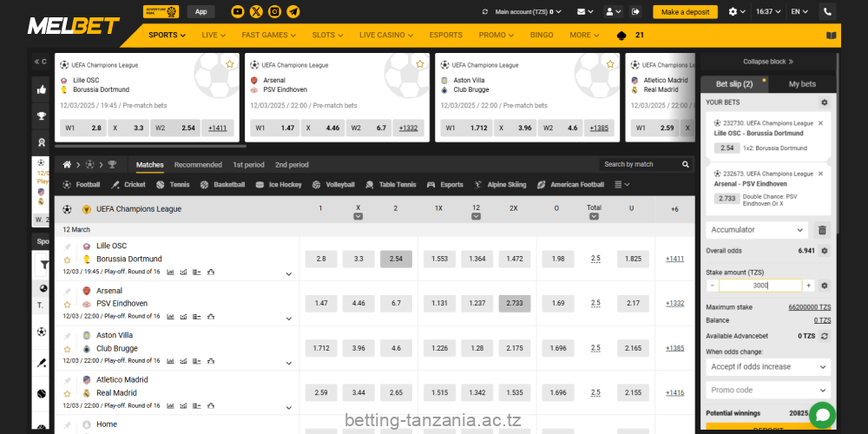Open the trophy sidebar icon
Image resolution: width=868 pixels, height=434 pixels.
click(x=42, y=115)
